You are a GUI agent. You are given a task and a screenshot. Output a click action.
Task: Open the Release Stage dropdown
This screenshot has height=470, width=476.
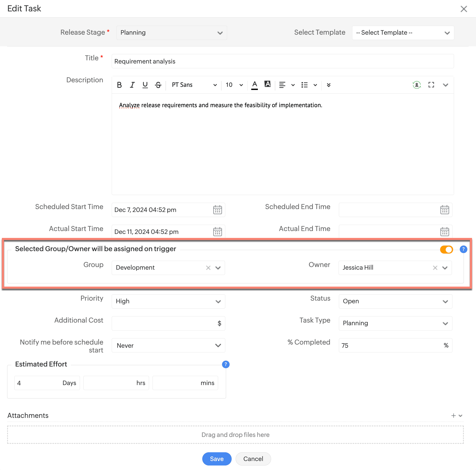tap(172, 33)
